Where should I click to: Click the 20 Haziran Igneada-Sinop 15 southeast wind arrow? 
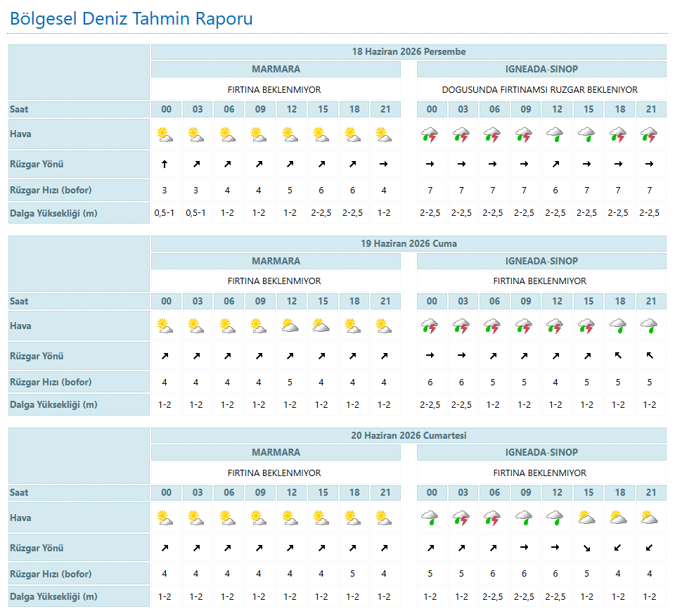tap(586, 548)
